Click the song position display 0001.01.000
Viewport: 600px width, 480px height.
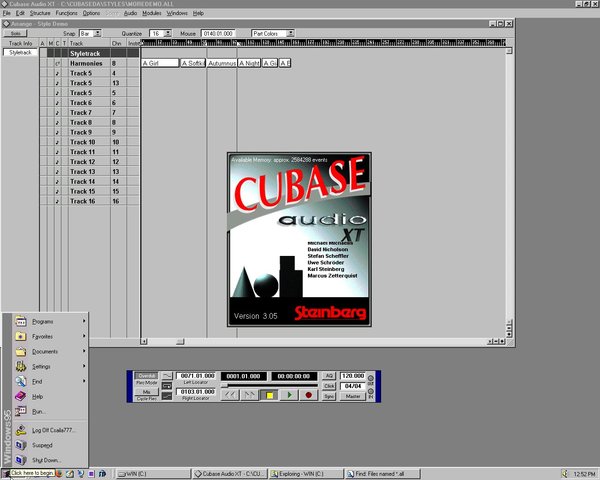coord(243,376)
